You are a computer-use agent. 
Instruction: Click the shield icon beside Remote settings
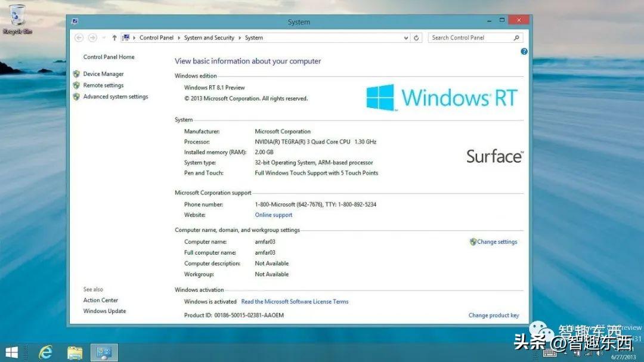coord(76,85)
